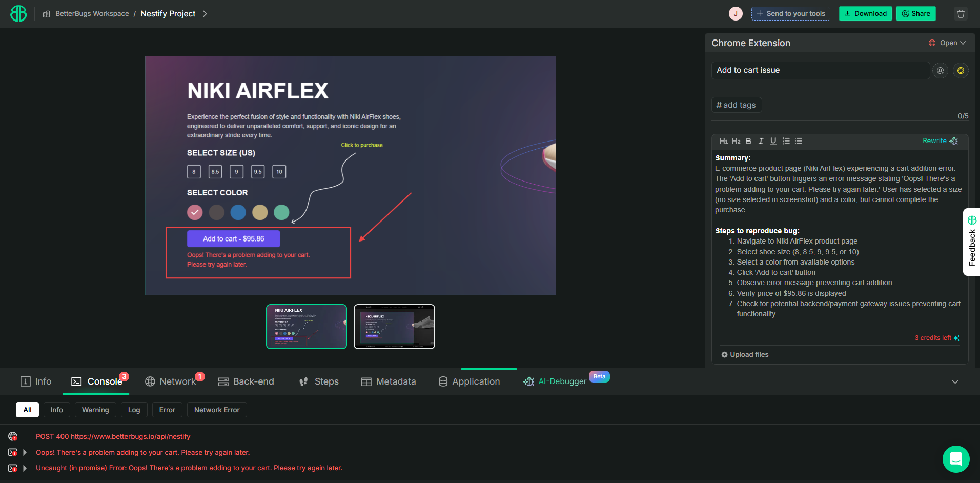
Task: Click the Network tab badge 1
Action: click(200, 376)
